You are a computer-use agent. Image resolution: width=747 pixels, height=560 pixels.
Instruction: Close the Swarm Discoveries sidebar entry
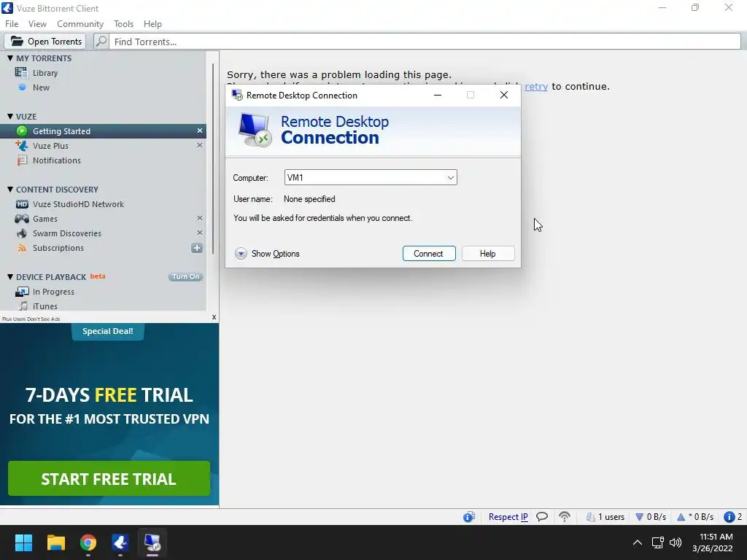click(x=200, y=233)
